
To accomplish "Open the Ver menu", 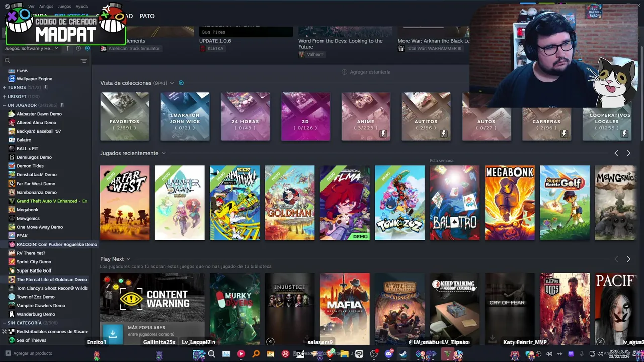I will [x=31, y=6].
